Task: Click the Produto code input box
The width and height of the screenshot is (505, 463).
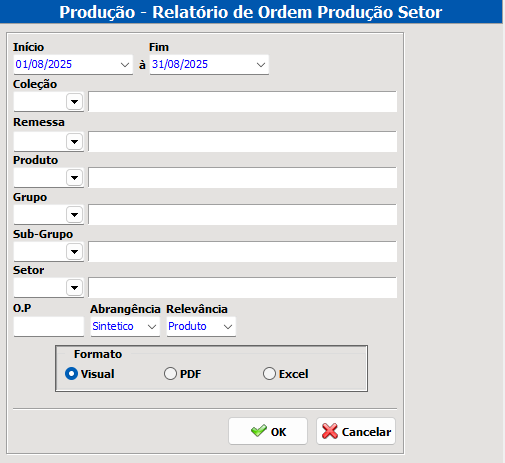Action: [40, 178]
